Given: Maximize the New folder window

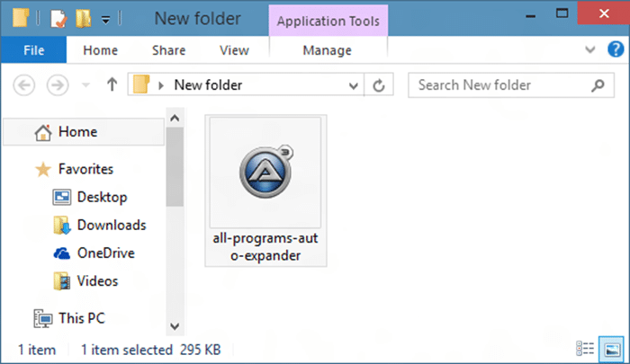Looking at the screenshot, I should click(562, 13).
